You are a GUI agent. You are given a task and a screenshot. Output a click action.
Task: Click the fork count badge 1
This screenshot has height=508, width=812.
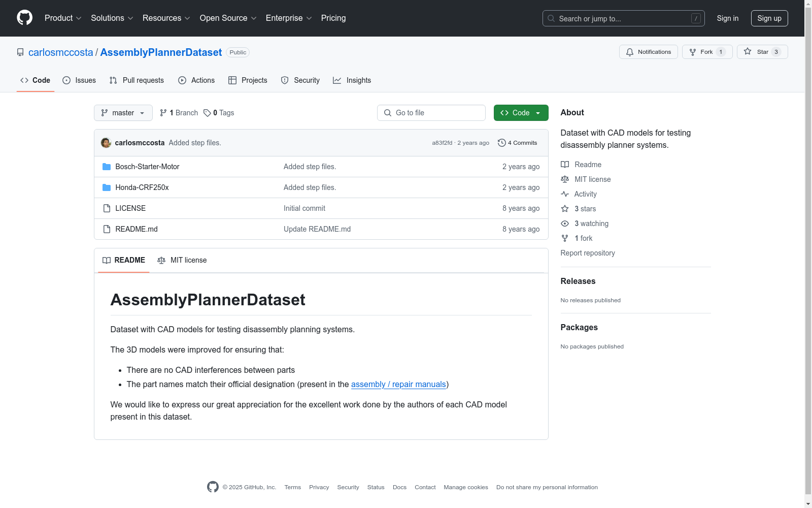[x=721, y=52]
